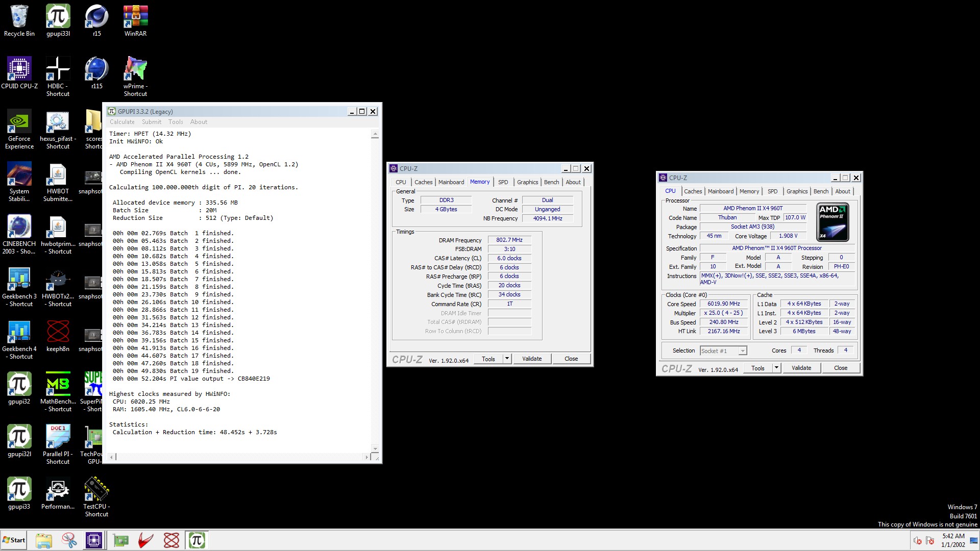Click the 6019.90 MHz Core Speed value
The image size is (980, 551).
coord(723,304)
